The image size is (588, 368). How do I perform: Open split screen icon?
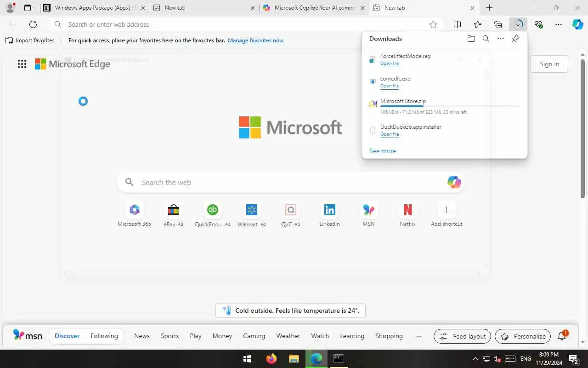click(457, 24)
